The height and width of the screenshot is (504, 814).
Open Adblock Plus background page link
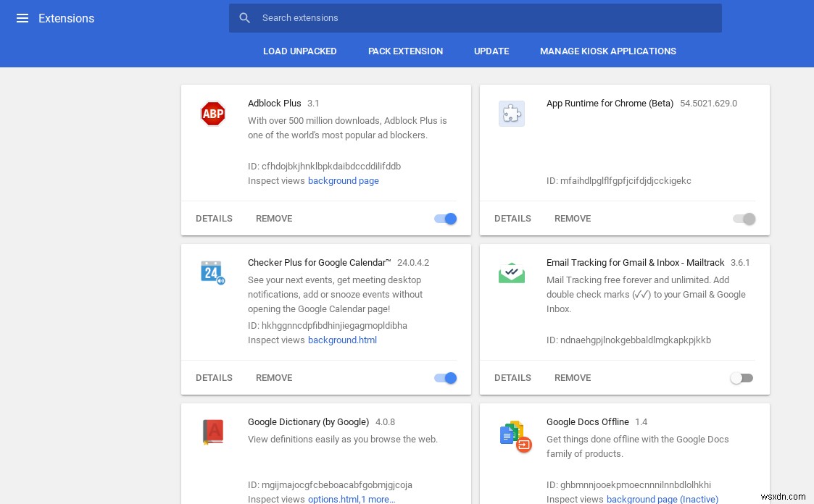[344, 181]
